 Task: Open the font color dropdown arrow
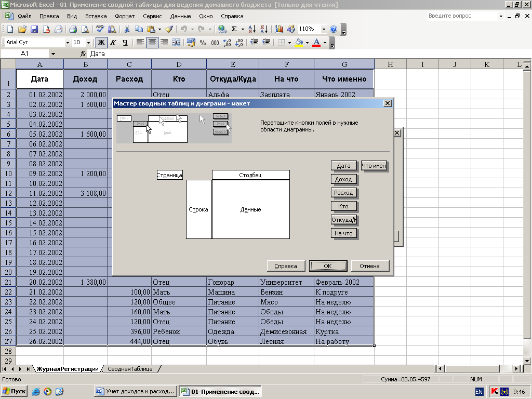(325, 43)
